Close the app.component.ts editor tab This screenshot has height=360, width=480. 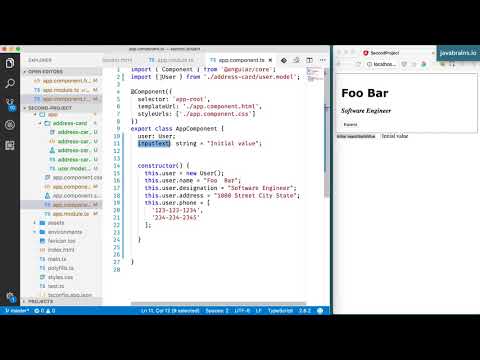coord(270,60)
